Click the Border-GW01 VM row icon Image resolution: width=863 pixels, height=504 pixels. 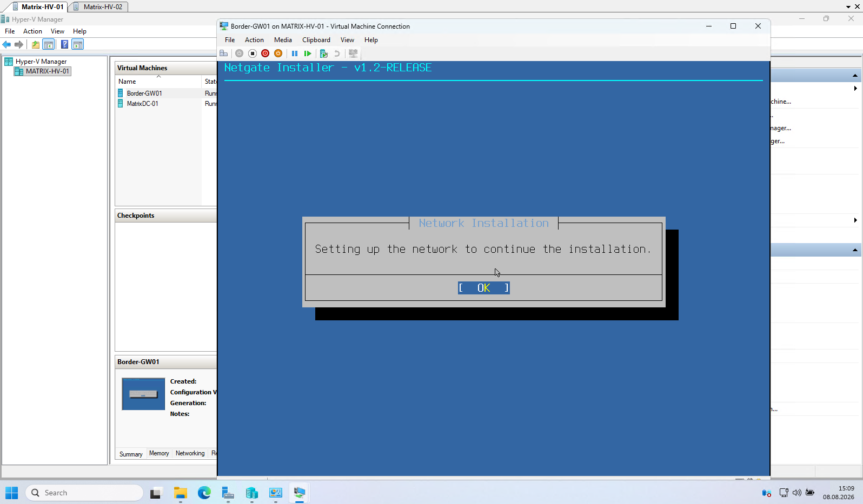click(x=121, y=93)
